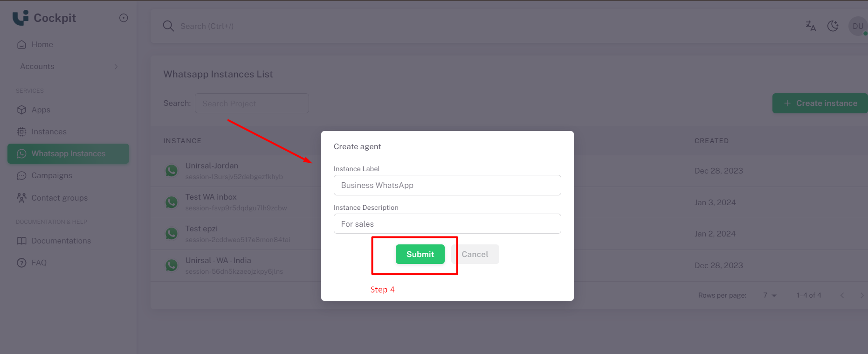Image resolution: width=868 pixels, height=354 pixels.
Task: Click the WhatsApp icon in sidebar
Action: [21, 153]
